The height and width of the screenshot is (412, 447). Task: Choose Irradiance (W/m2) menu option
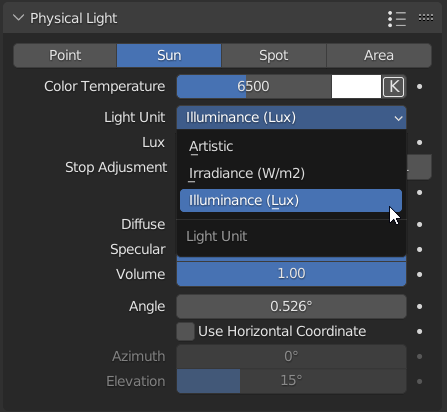tap(291, 173)
